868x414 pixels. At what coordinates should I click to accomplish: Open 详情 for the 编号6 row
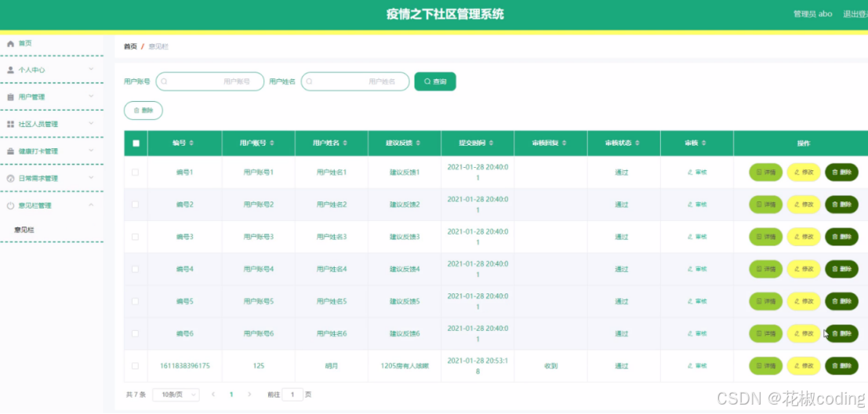(x=765, y=333)
